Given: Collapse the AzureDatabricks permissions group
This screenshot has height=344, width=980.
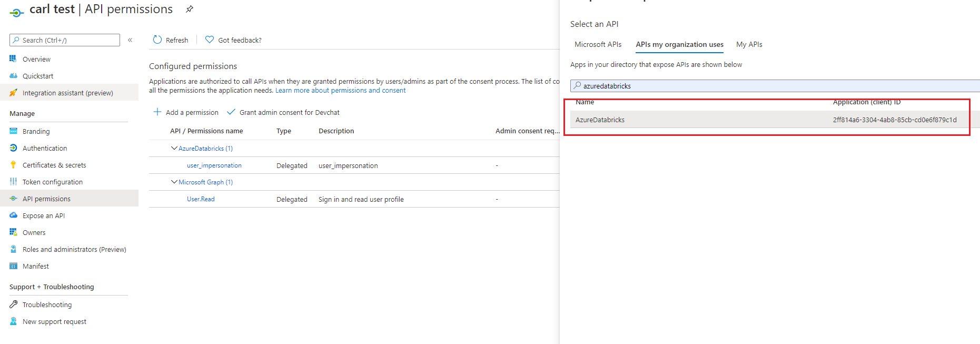Looking at the screenshot, I should (174, 148).
